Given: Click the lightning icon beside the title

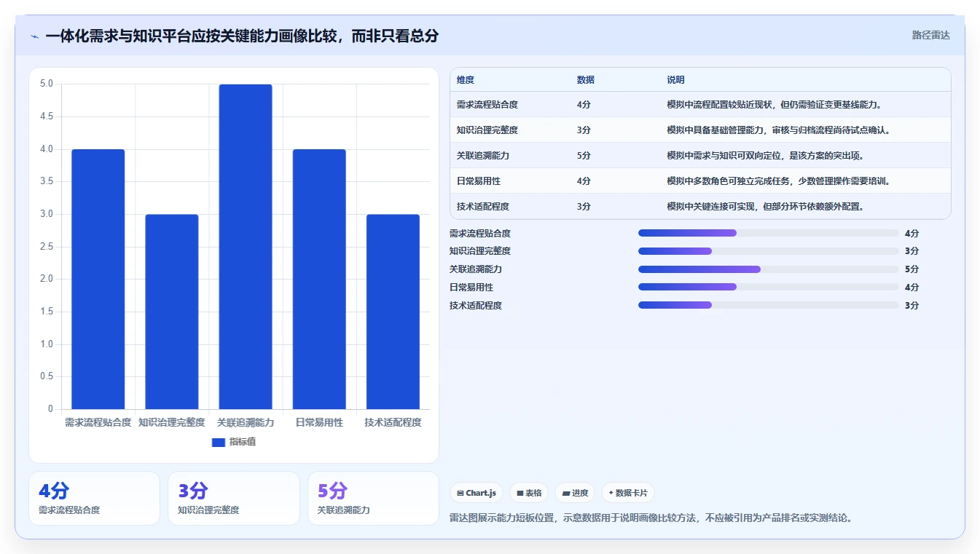Looking at the screenshot, I should [34, 36].
